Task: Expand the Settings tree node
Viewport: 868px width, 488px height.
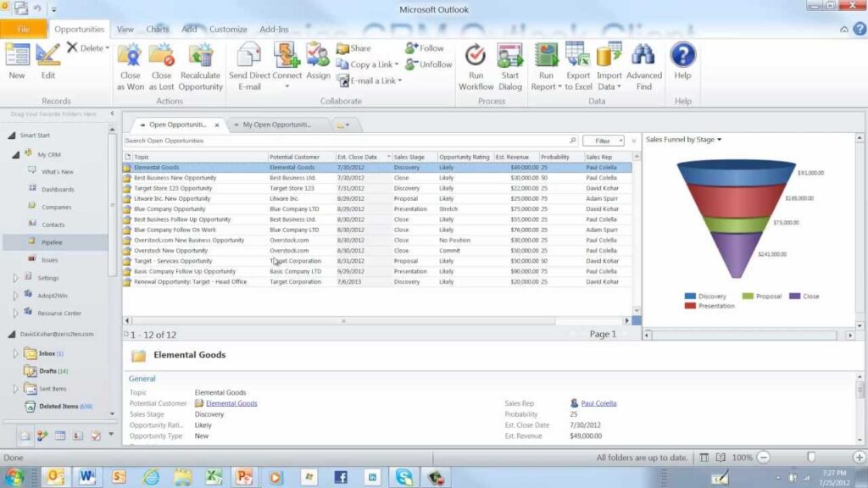Action: click(15, 278)
